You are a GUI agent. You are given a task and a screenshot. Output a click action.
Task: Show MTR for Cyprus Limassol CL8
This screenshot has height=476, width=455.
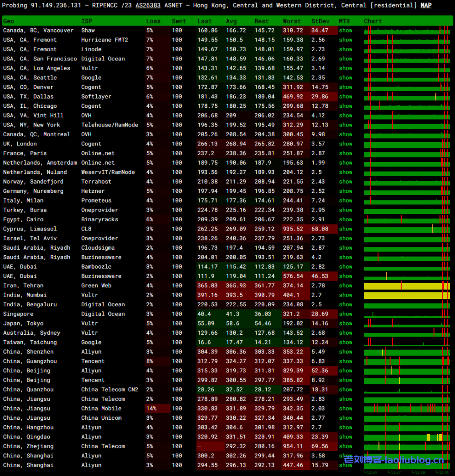pos(345,229)
